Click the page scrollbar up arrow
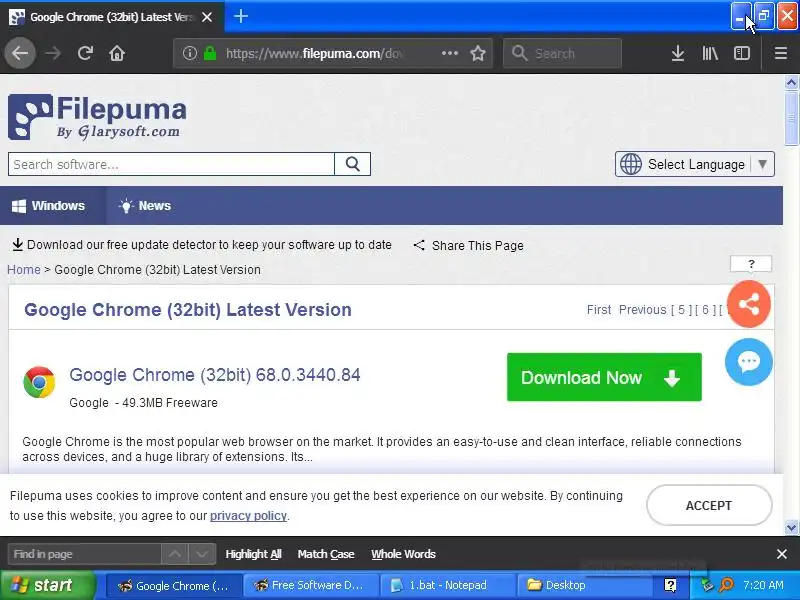 [791, 82]
